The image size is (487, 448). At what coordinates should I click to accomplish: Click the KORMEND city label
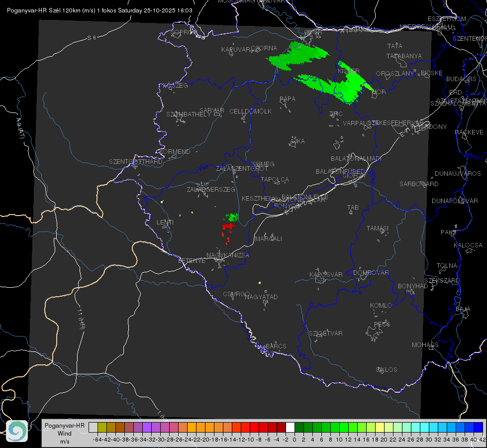point(175,152)
